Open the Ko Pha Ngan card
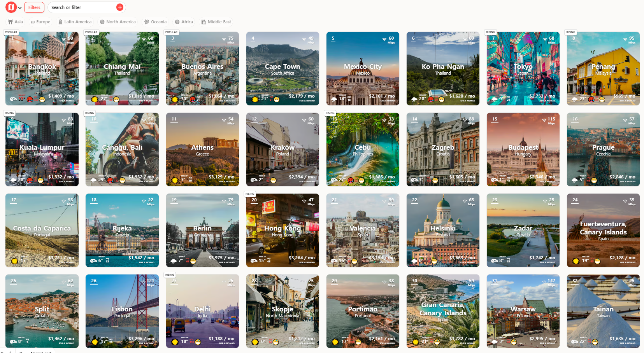 (443, 68)
